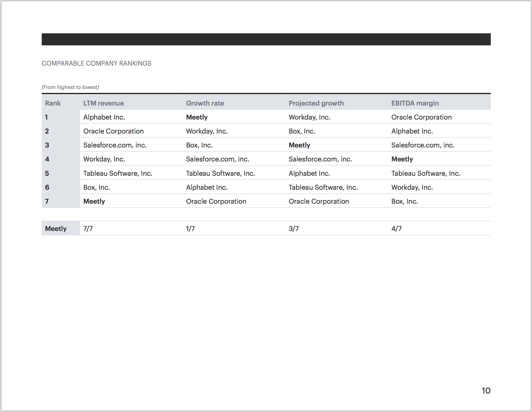The width and height of the screenshot is (532, 412).
Task: Select Workday, Inc. in Growth rate column
Action: (x=207, y=131)
